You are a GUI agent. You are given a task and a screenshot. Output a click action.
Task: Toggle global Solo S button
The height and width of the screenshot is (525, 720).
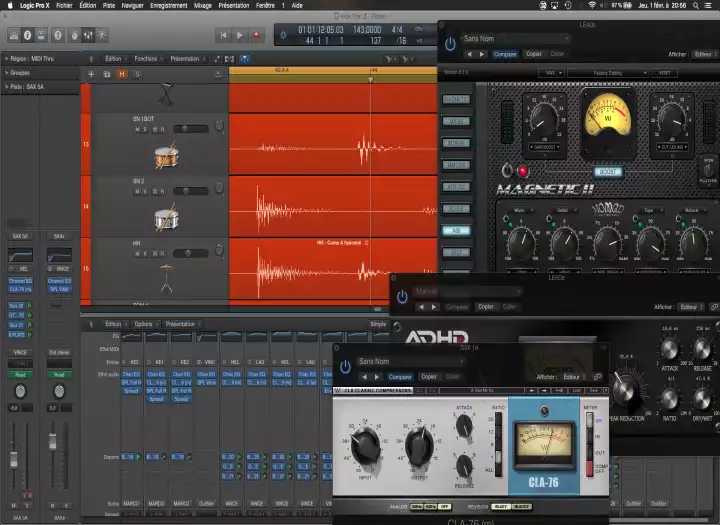click(x=137, y=74)
